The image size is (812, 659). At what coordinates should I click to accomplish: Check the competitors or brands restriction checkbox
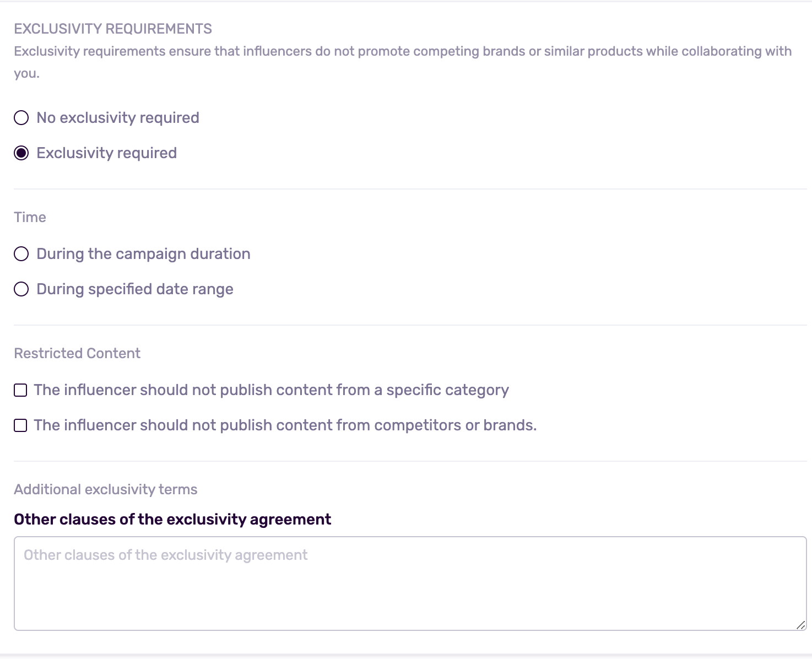20,426
